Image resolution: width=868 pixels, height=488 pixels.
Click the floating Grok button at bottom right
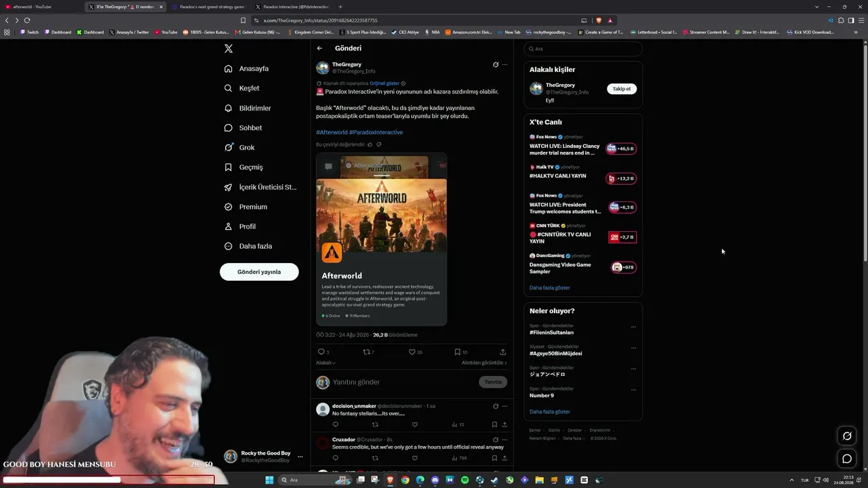coord(847,436)
